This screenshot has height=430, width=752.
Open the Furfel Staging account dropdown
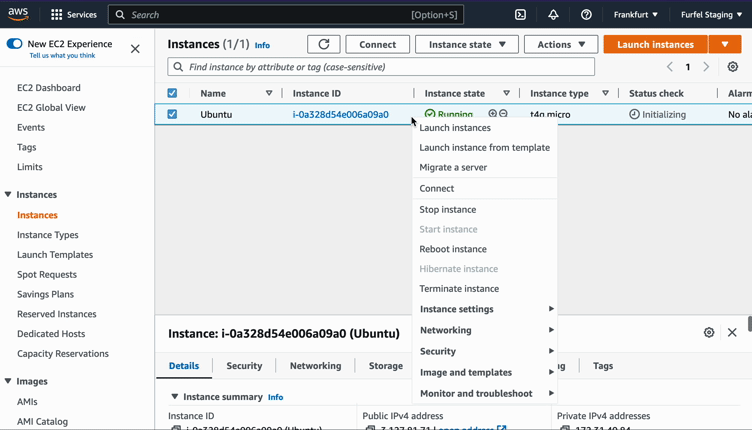point(711,15)
